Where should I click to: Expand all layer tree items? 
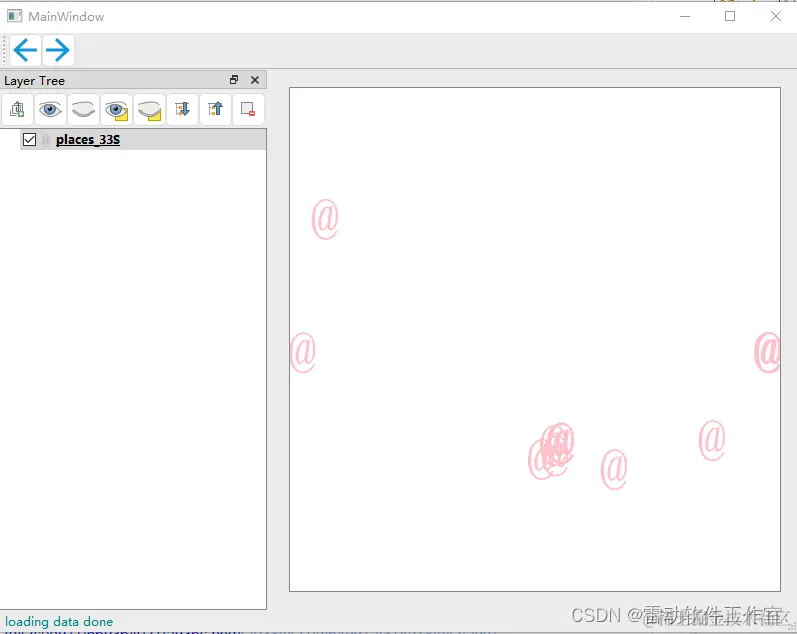182,109
